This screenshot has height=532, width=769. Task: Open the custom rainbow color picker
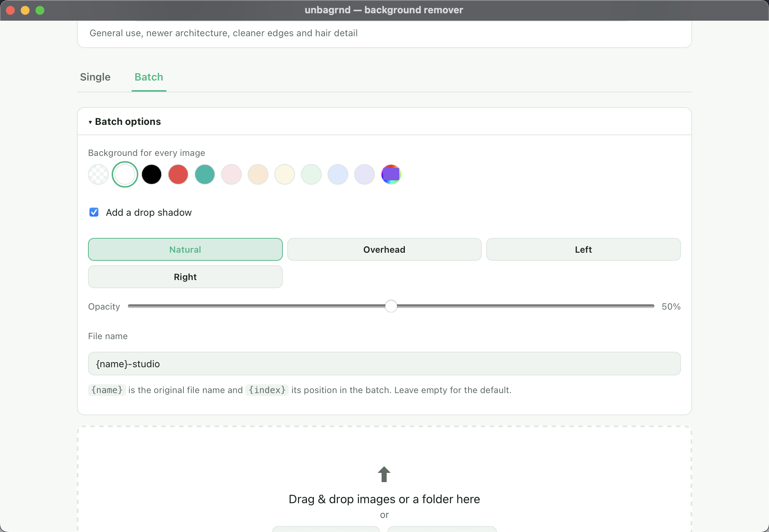click(x=391, y=174)
